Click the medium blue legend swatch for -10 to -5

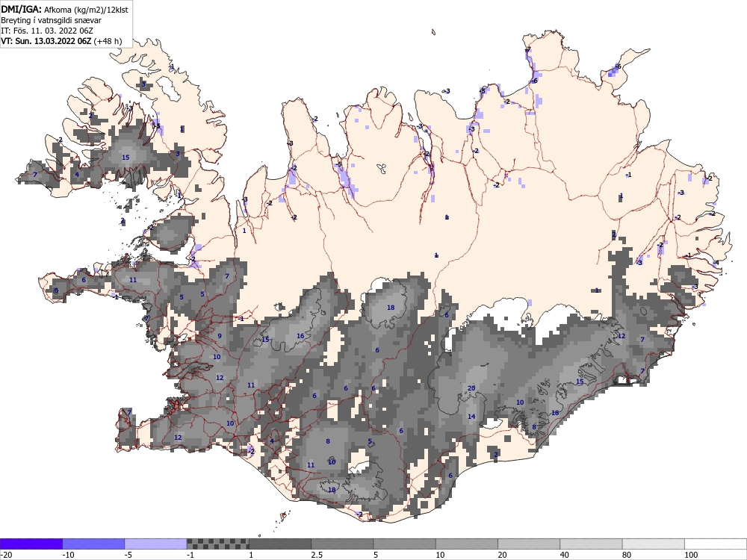point(93,544)
